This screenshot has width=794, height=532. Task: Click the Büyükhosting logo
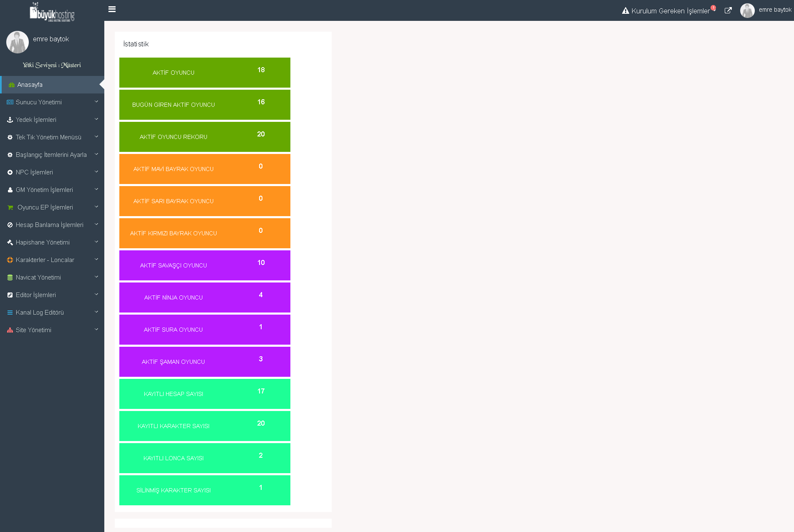coord(52,13)
